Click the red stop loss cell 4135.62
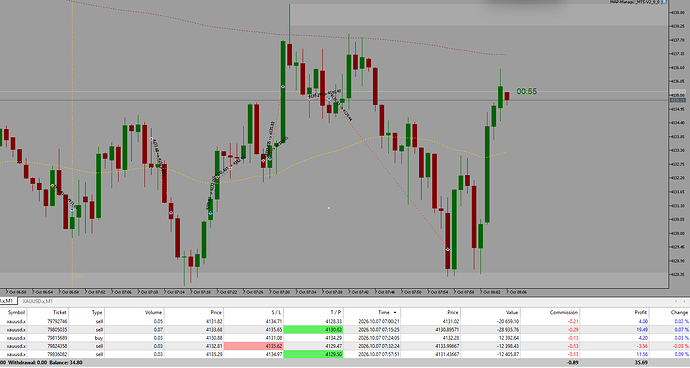The width and height of the screenshot is (690, 368). [253, 346]
